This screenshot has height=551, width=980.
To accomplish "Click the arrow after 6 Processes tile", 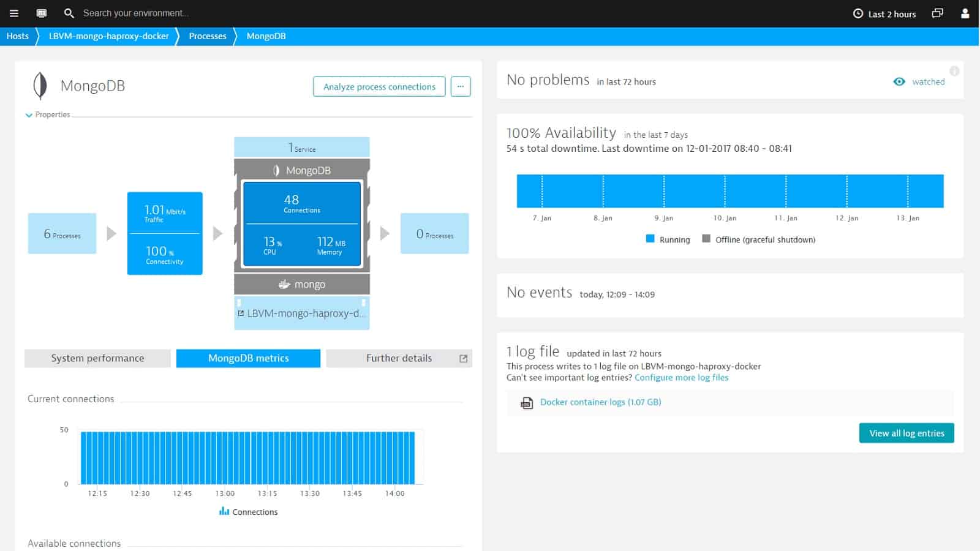I will [x=111, y=233].
